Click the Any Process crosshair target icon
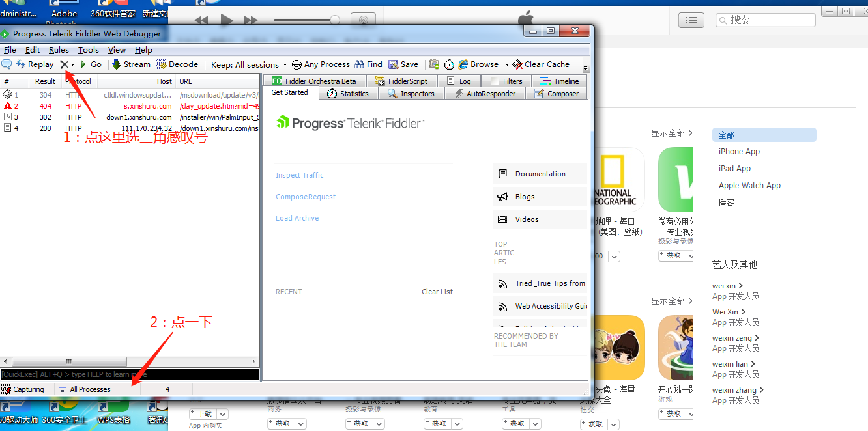Viewport: 868px width, 431px height. (297, 64)
